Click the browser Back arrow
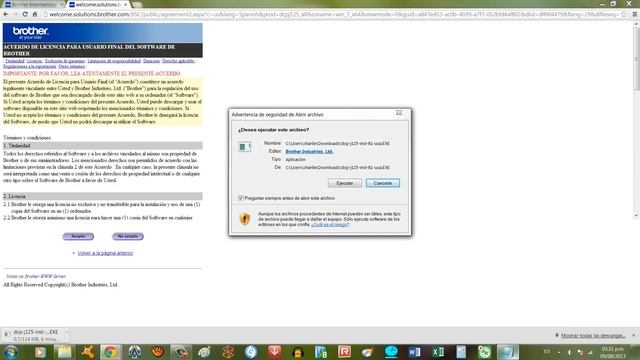The width and height of the screenshot is (640, 360). tap(6, 14)
